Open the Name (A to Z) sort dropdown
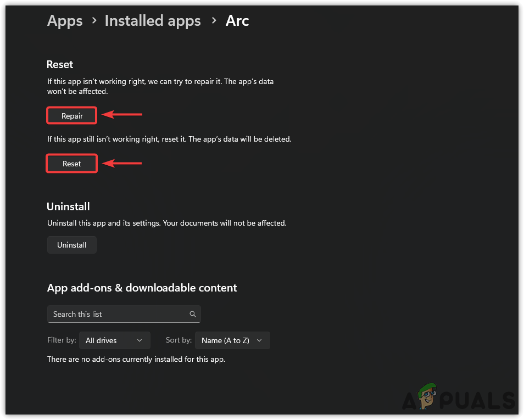Image resolution: width=524 pixels, height=420 pixels. pos(232,340)
